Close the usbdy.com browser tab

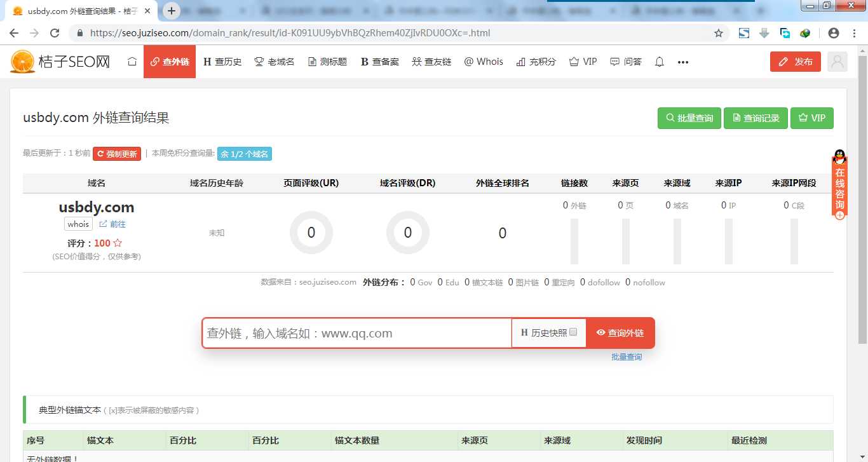(x=147, y=11)
